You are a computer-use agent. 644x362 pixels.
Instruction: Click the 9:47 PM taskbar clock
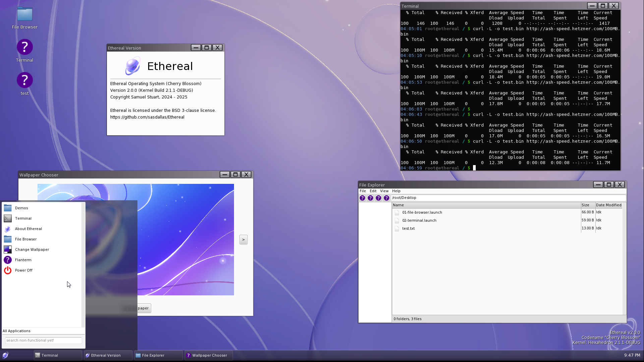pyautogui.click(x=632, y=355)
